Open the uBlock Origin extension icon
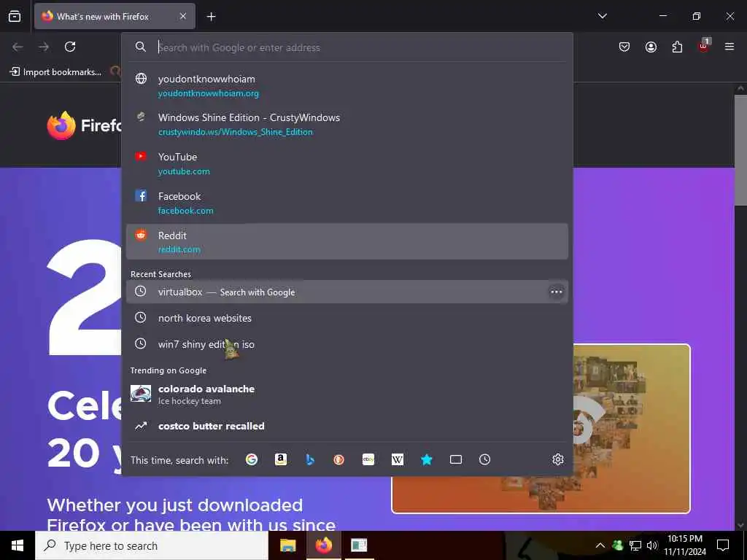Screen dimensions: 747x560 pos(704,46)
